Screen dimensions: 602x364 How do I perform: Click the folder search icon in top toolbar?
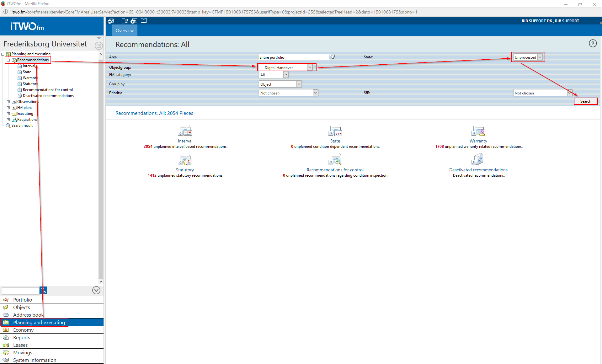click(x=125, y=21)
